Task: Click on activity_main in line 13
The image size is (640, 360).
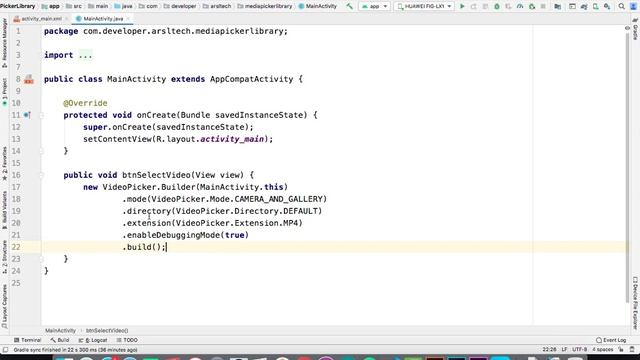Action: (x=232, y=139)
